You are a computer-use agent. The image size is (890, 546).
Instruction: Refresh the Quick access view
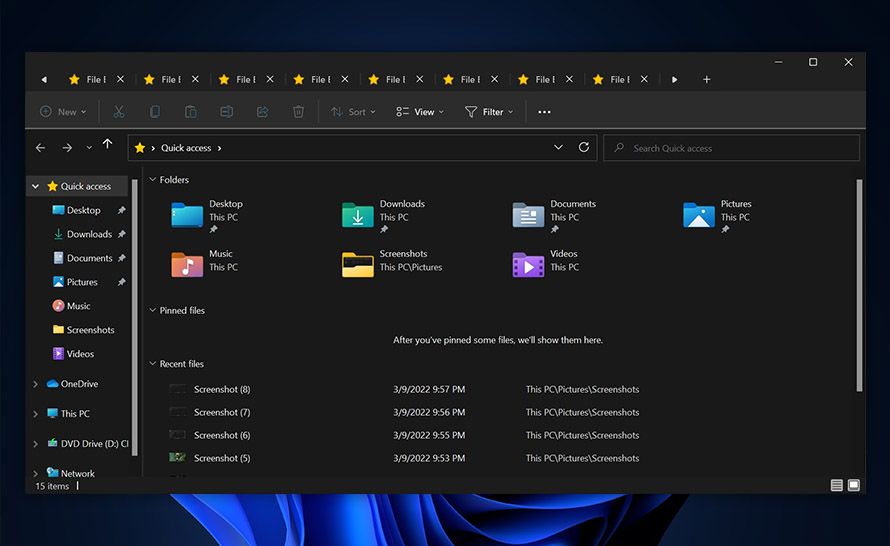583,148
